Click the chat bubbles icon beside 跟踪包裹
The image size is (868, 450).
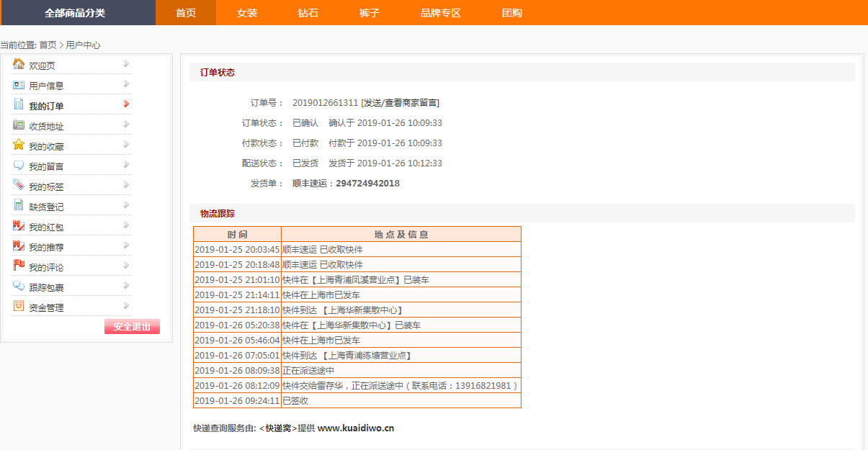point(19,286)
